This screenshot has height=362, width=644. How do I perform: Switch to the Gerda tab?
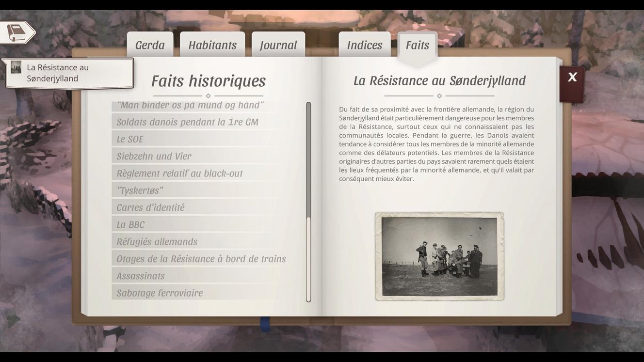150,45
